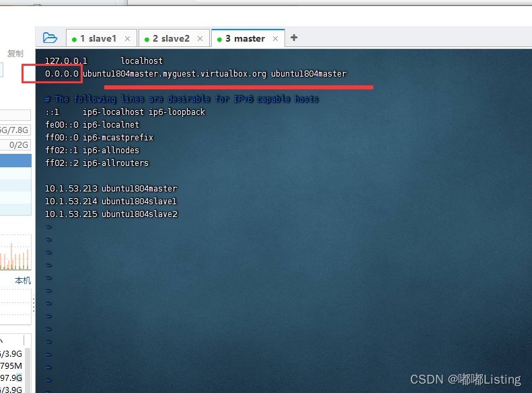Click the IPv6 capable hosts comment line
Image resolution: width=532 pixels, height=393 pixels.
(x=182, y=99)
